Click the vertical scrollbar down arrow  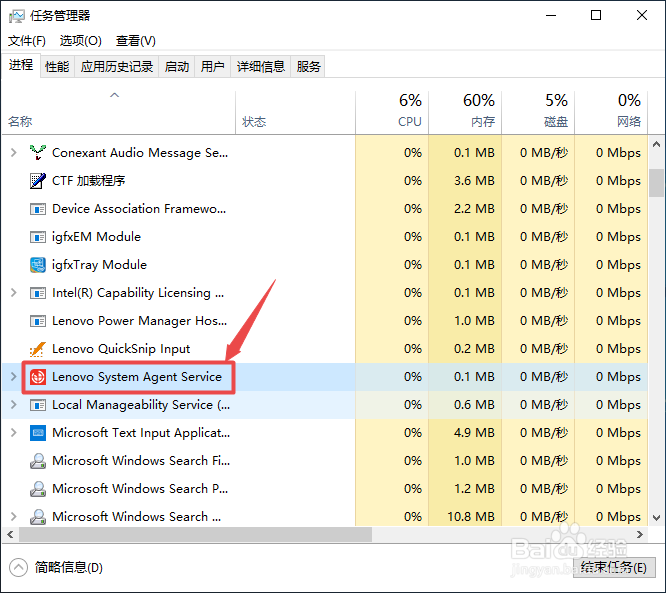click(656, 518)
